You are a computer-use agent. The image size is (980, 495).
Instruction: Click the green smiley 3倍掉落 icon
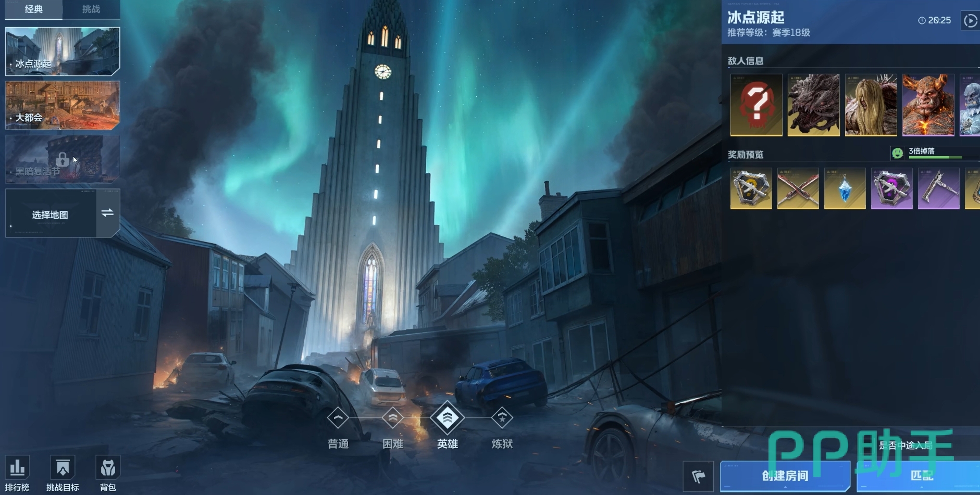(x=897, y=153)
